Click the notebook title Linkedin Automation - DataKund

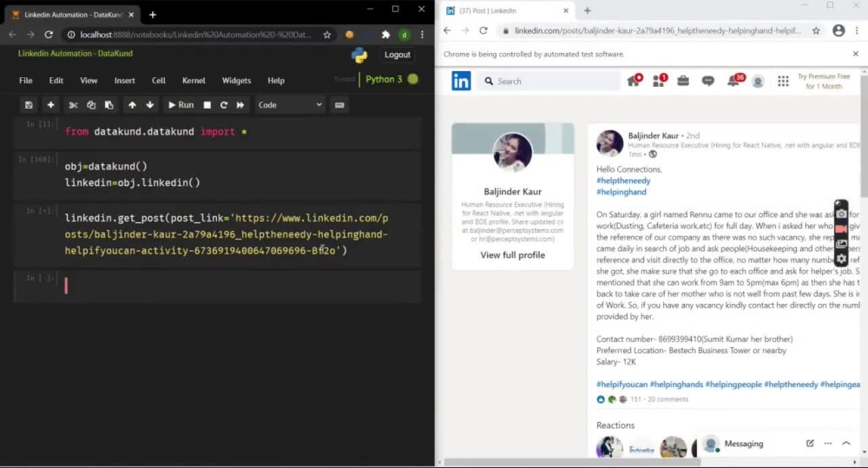[76, 53]
